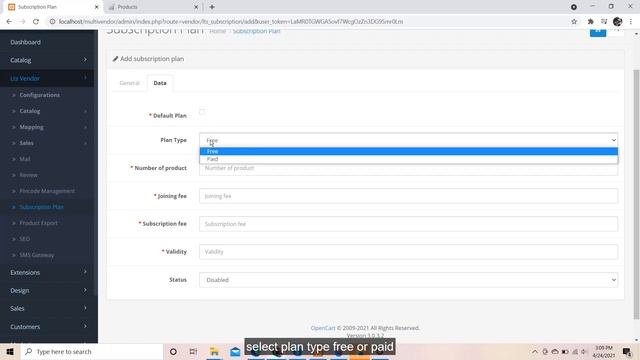The height and width of the screenshot is (360, 640).
Task: Switch to the Products browser tab
Action: pos(151,7)
